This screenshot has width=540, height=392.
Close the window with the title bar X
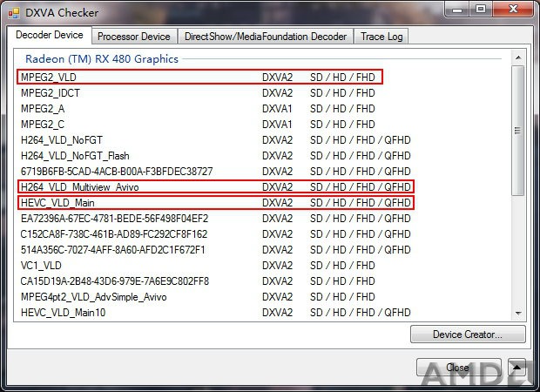pyautogui.click(x=513, y=9)
